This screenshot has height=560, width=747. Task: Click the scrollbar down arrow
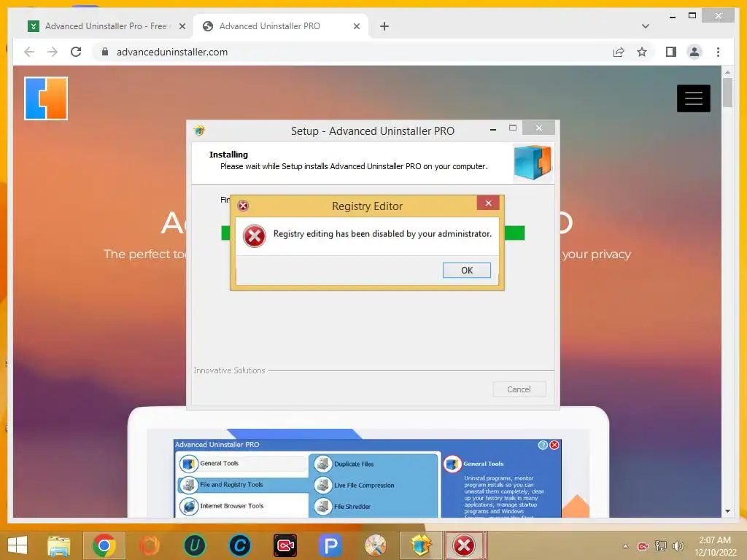coord(727,511)
